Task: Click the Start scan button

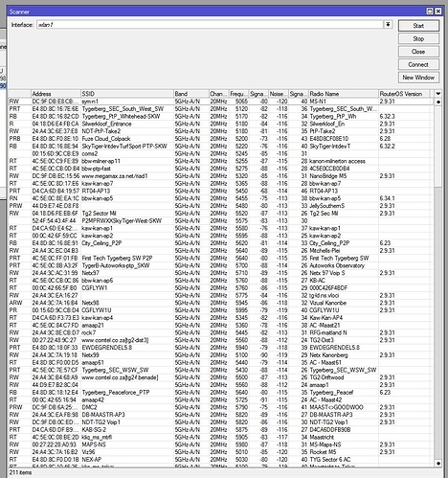Action: point(418,26)
